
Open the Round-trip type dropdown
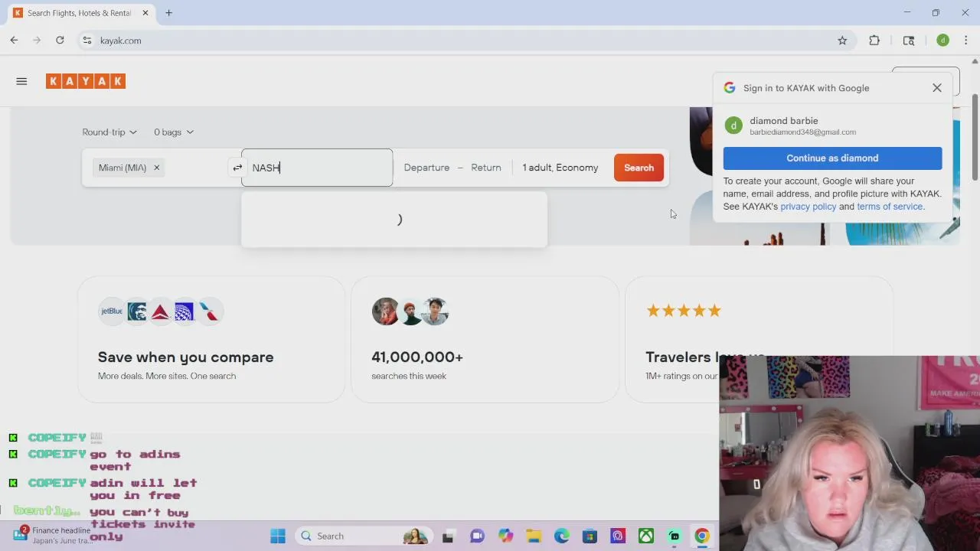click(109, 132)
